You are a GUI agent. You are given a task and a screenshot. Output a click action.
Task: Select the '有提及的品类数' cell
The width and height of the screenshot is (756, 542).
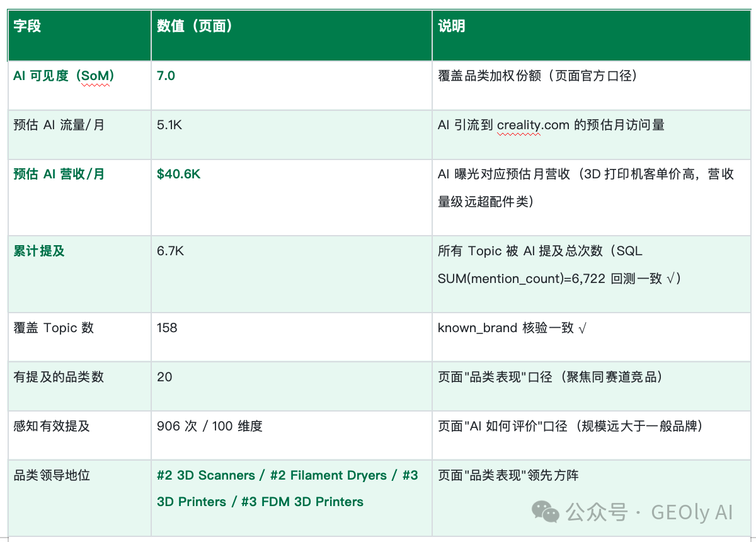tap(79, 386)
